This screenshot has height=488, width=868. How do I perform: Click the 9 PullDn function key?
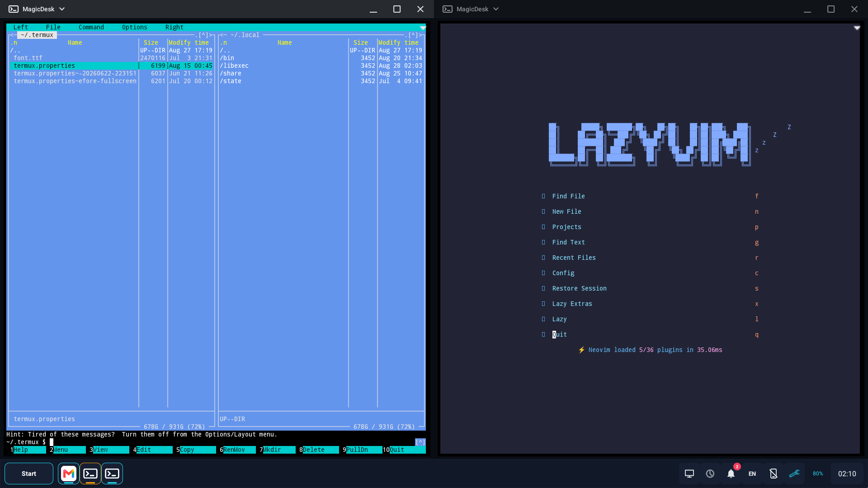362,450
